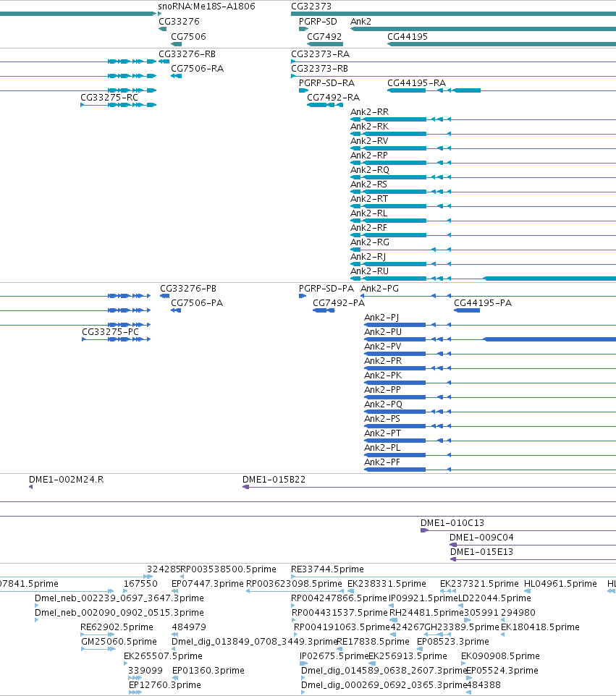Click the Ank2 gene label
This screenshot has height=696, width=616.
click(360, 21)
